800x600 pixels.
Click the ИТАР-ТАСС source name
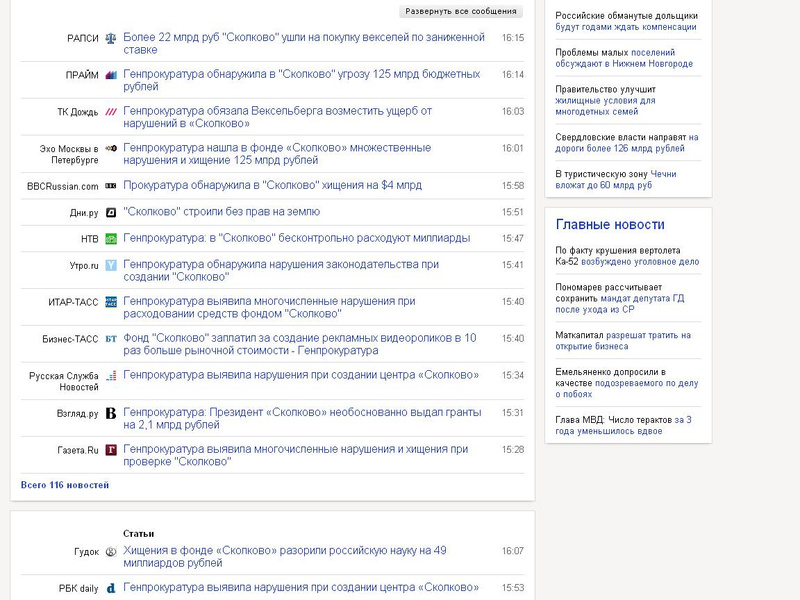(73, 302)
